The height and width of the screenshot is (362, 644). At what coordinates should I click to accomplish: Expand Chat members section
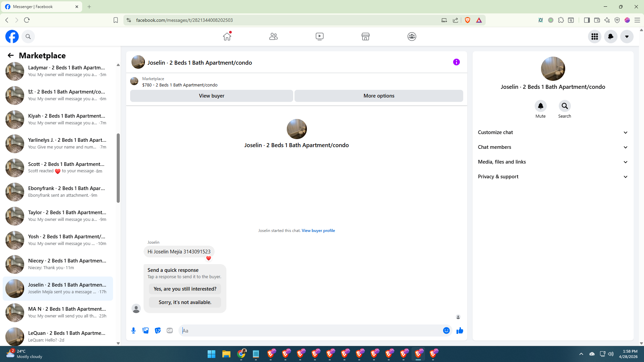[552, 147]
